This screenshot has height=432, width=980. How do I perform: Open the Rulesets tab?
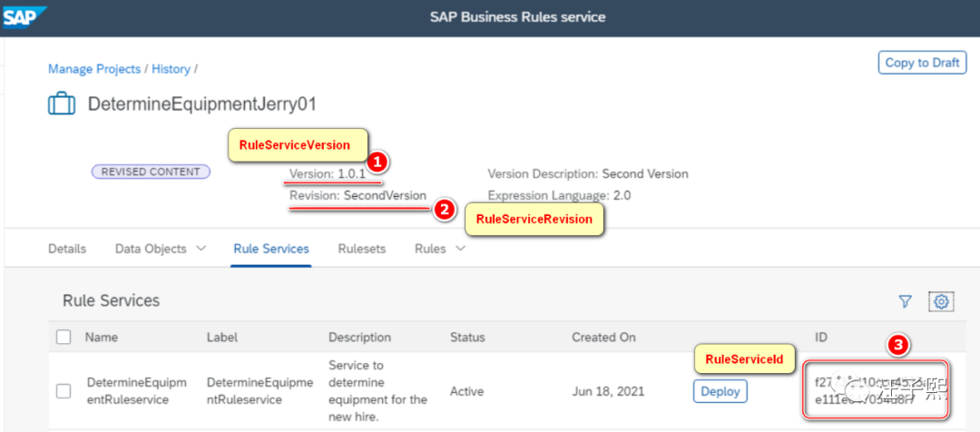coord(361,249)
